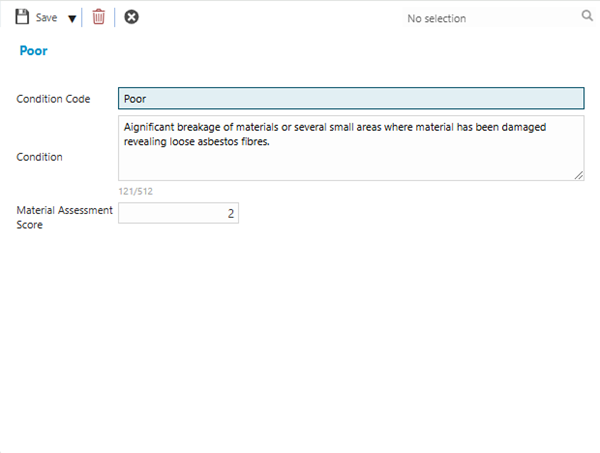Click the divider between Save and trash
This screenshot has height=453, width=600.
(x=84, y=18)
